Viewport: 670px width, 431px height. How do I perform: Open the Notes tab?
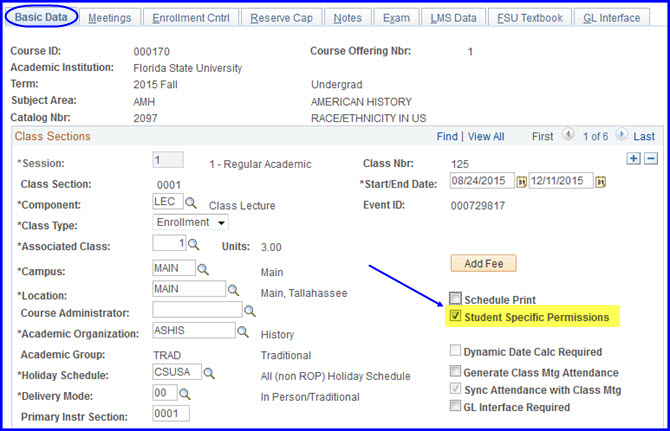(347, 18)
